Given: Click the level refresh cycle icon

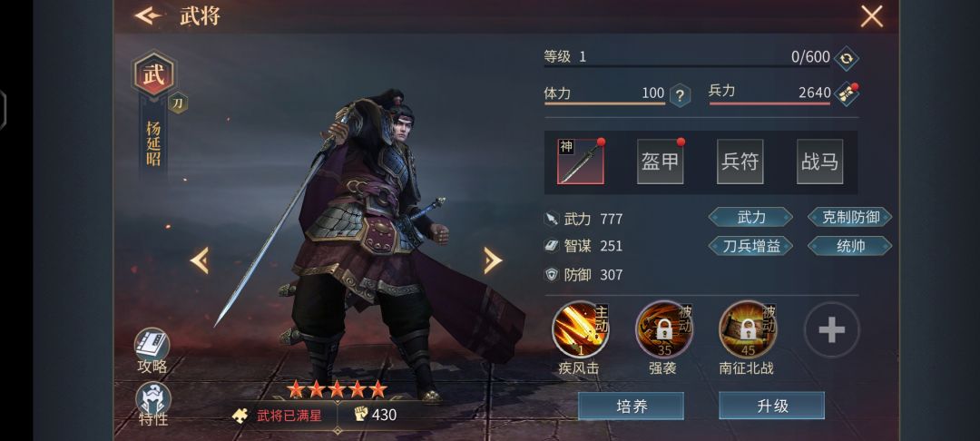Looking at the screenshot, I should 847,58.
